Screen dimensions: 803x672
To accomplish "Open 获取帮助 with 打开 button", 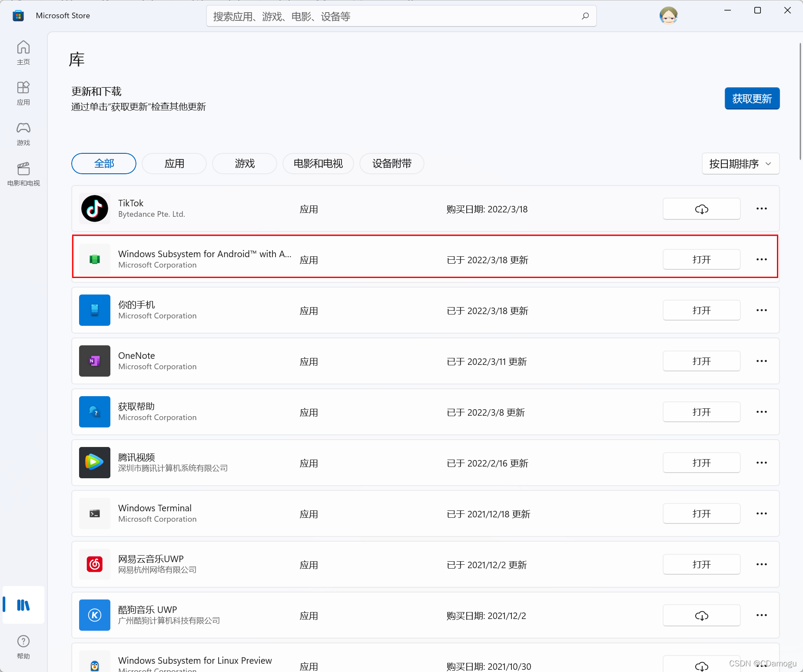I will click(x=701, y=412).
